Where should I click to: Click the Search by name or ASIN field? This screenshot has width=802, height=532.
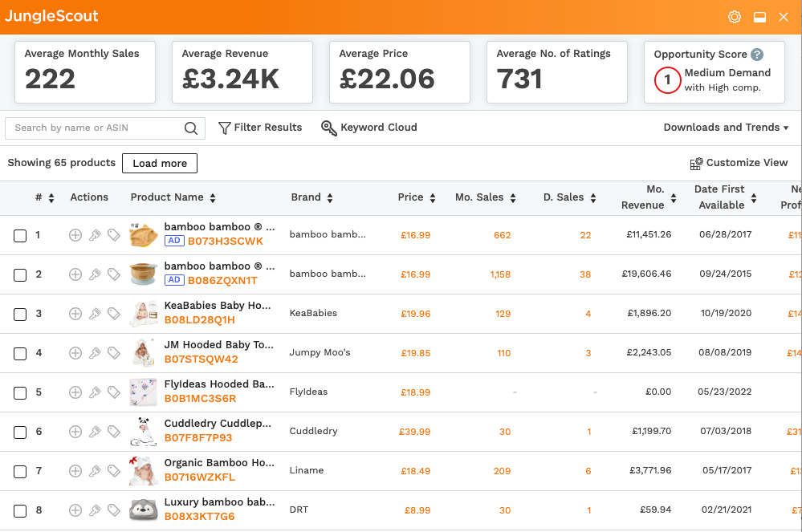pyautogui.click(x=105, y=128)
